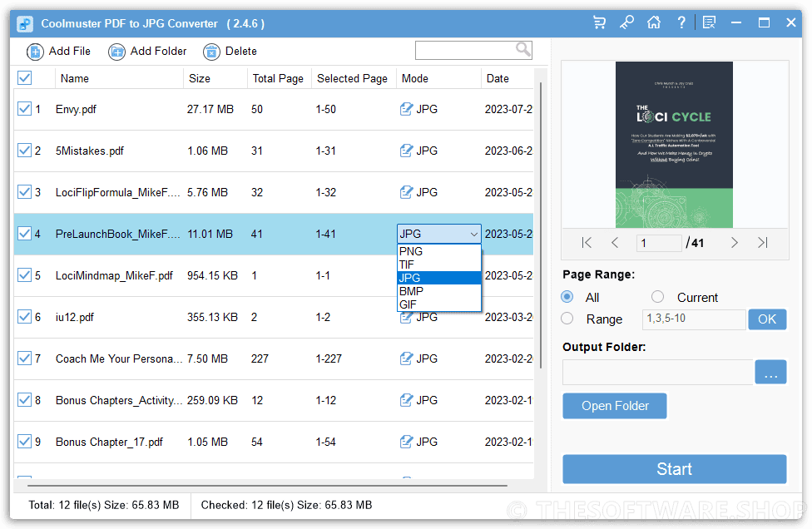Image resolution: width=812 pixels, height=529 pixels.
Task: Sort by Selected Page column header
Action: (352, 79)
